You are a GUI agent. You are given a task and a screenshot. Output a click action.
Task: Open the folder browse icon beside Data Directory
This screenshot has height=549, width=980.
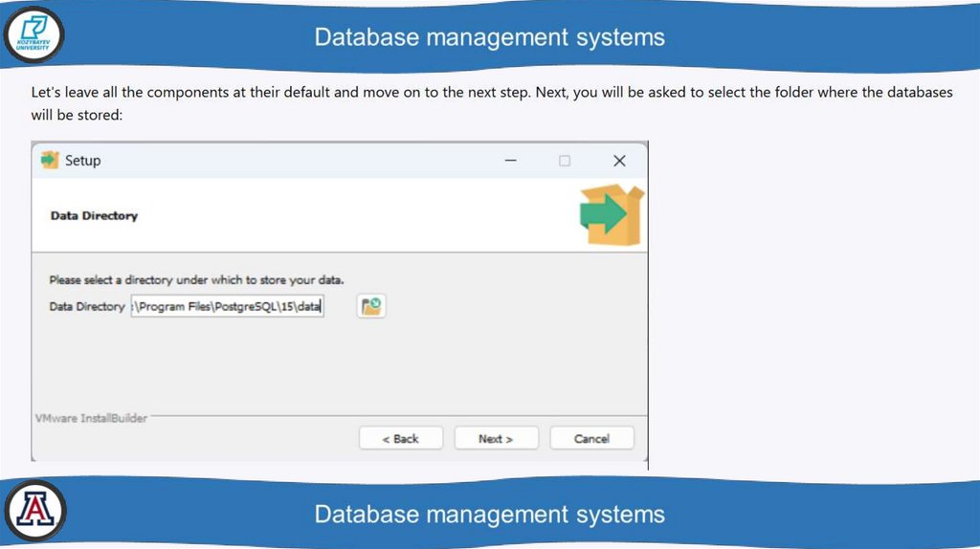pos(371,306)
